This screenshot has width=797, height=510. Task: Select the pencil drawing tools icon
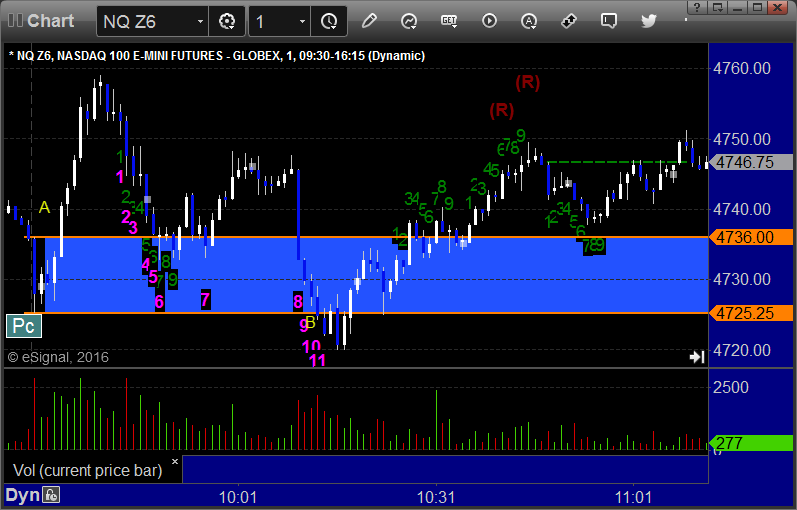point(369,21)
